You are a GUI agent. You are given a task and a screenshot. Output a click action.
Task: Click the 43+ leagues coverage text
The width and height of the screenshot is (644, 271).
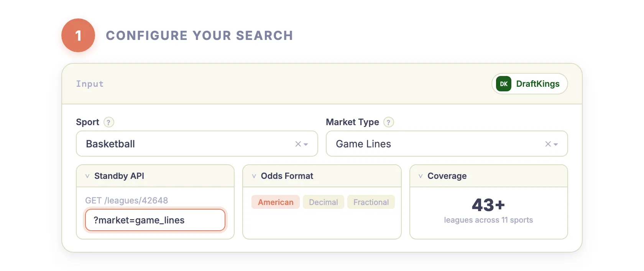point(488,205)
